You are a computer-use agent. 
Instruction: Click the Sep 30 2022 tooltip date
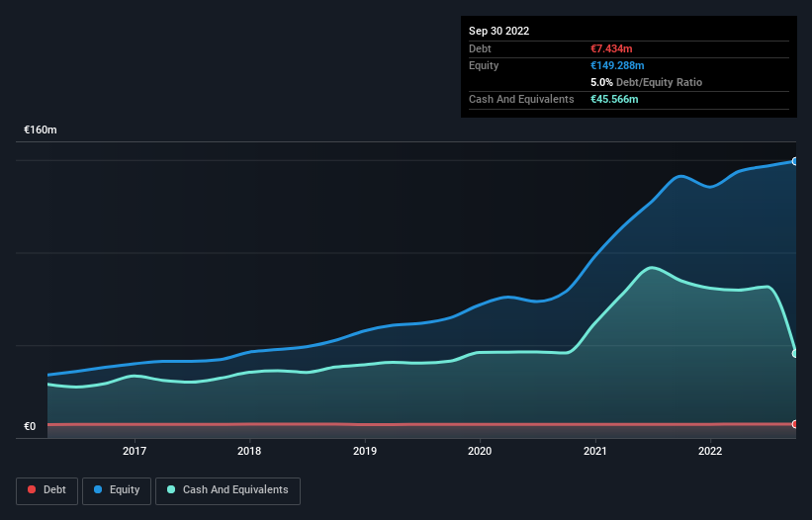(x=499, y=31)
